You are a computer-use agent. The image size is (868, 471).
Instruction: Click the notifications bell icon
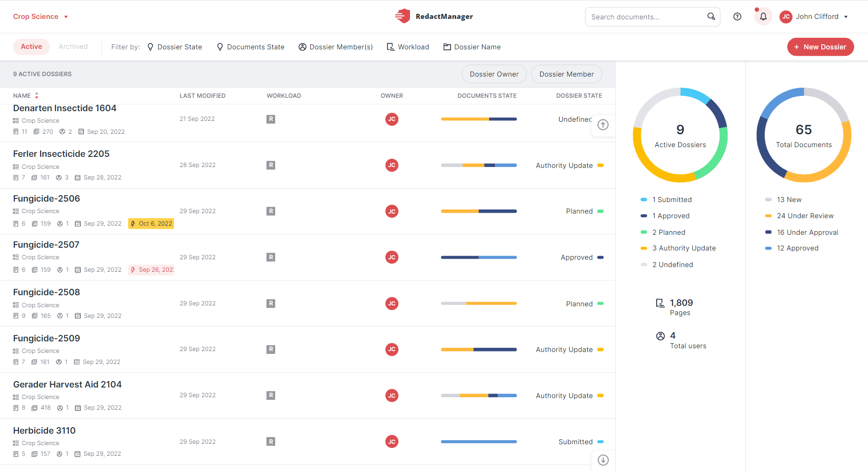coord(763,17)
